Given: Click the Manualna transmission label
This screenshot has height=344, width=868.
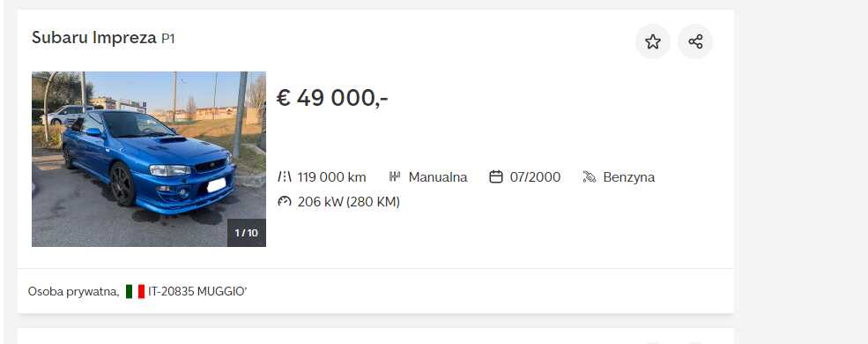Looking at the screenshot, I should point(438,177).
